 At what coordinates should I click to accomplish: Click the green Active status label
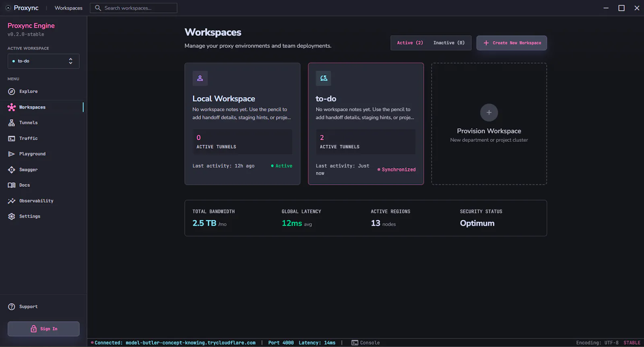[282, 166]
